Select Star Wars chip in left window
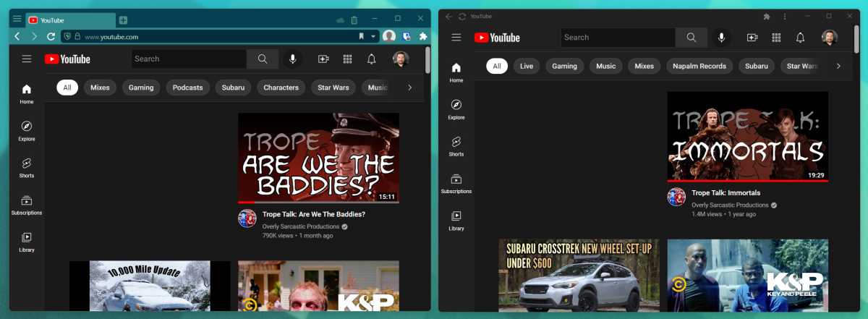 coord(333,88)
